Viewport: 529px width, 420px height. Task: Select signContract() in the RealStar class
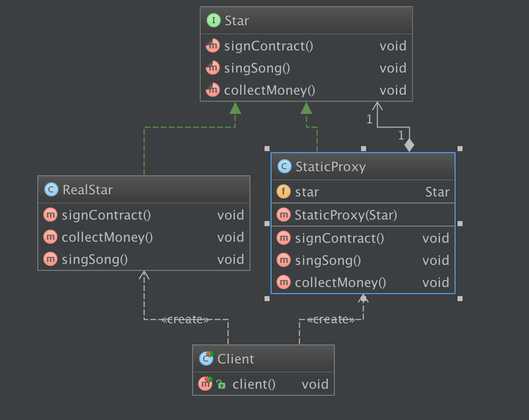pyautogui.click(x=106, y=215)
